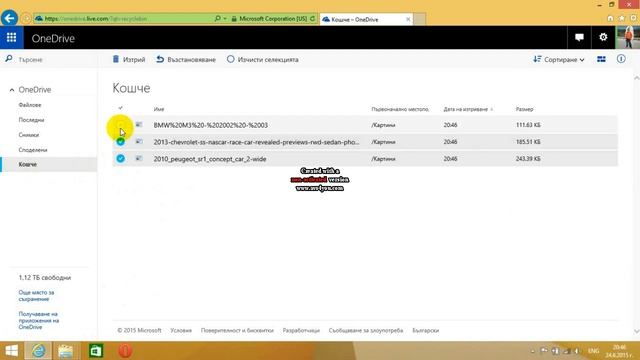Open Още място за съхранение link
Viewport: 640px width, 360px height.
(36, 296)
